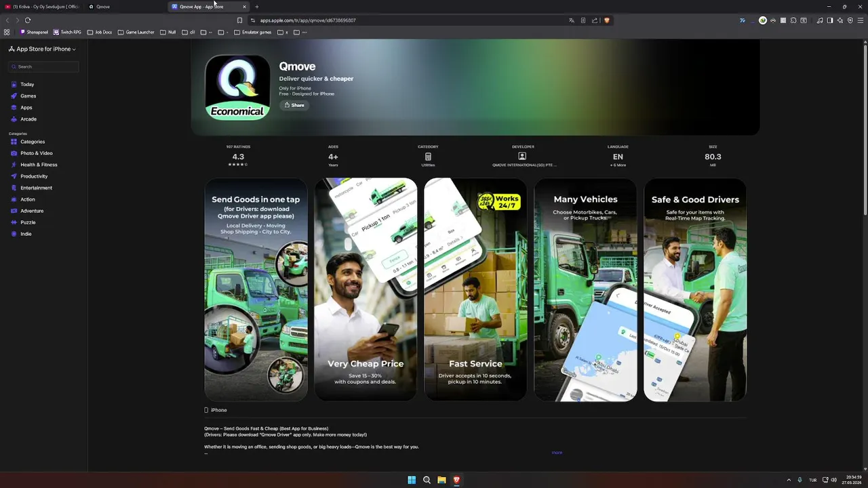
Task: Open browser apps grid icon
Action: [7, 32]
